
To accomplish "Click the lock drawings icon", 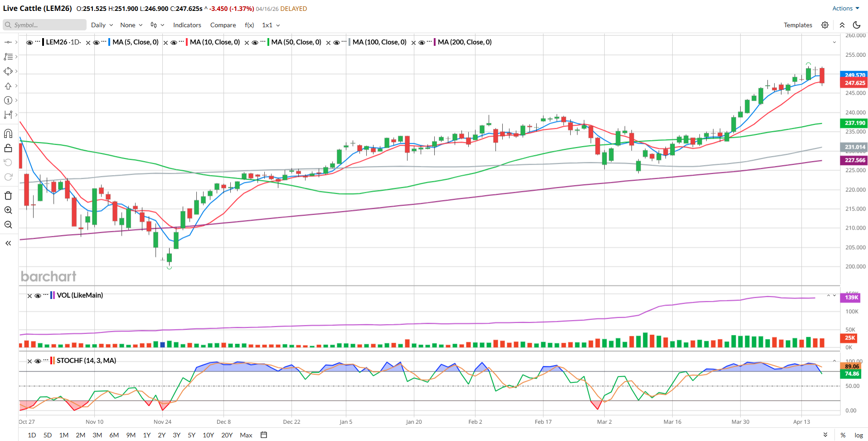I will 8,148.
